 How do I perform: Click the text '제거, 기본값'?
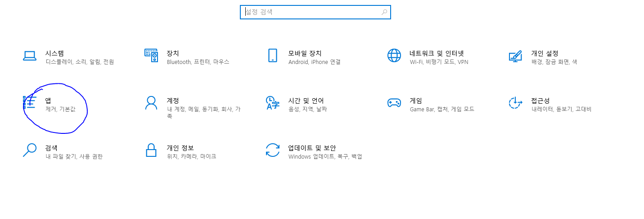coord(61,109)
